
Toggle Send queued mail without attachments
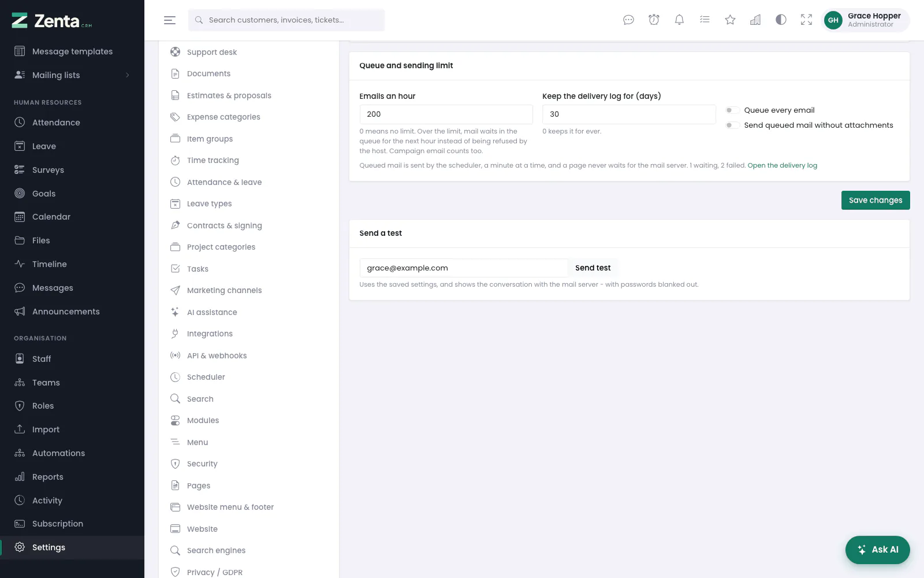732,125
